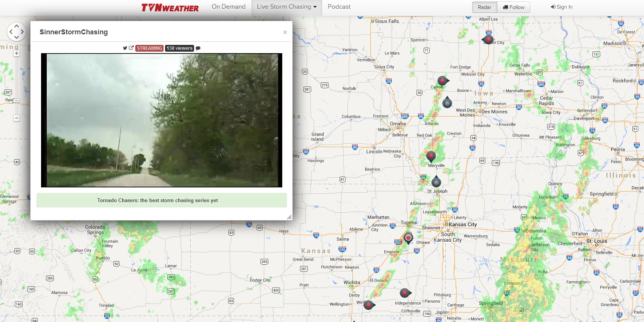
Task: Click the Wichita label on map
Action: [352, 282]
